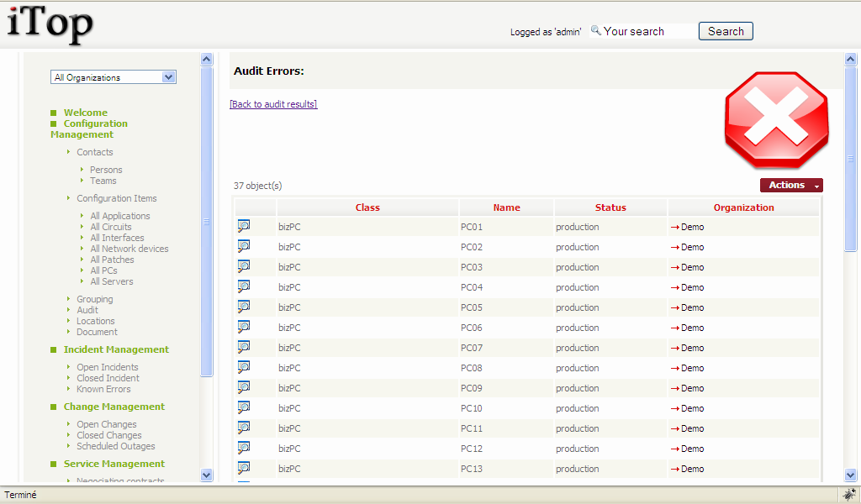The width and height of the screenshot is (861, 504).
Task: Open details icon for PC07 row
Action: click(x=244, y=347)
